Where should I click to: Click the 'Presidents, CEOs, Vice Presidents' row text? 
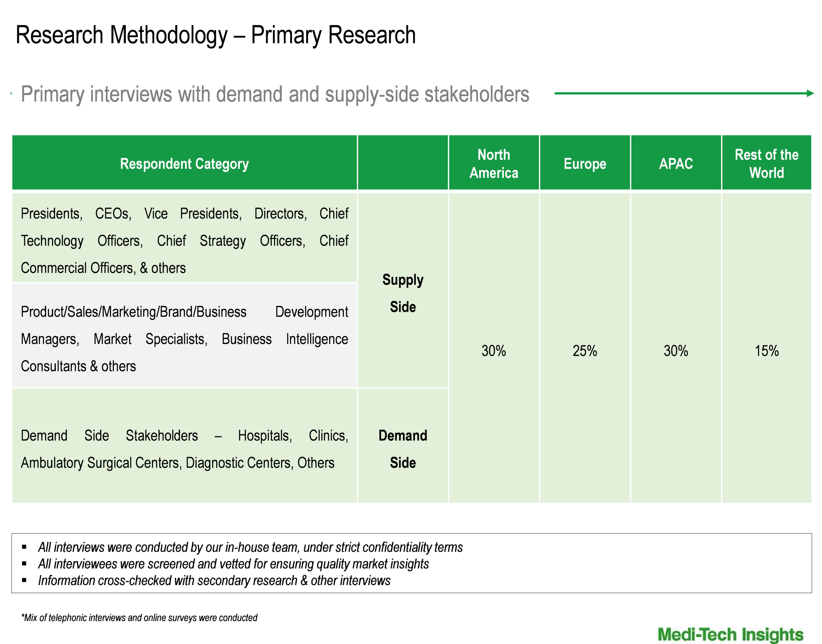click(x=185, y=241)
